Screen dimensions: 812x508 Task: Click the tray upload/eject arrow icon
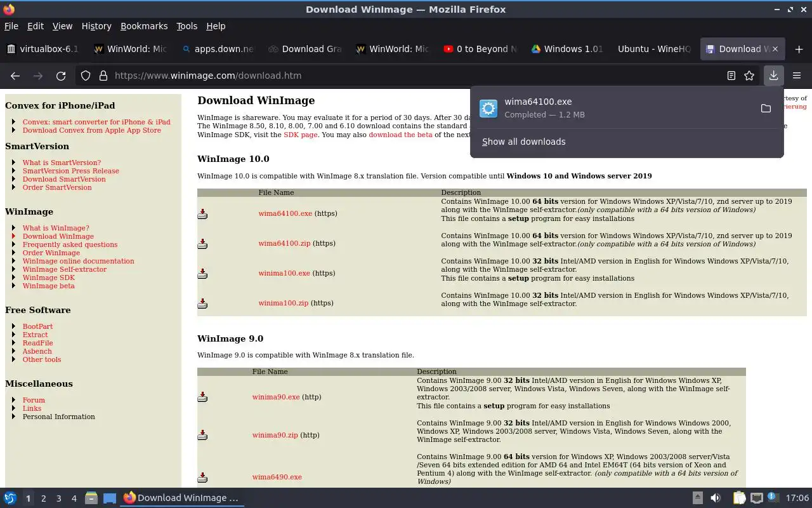pyautogui.click(x=697, y=498)
